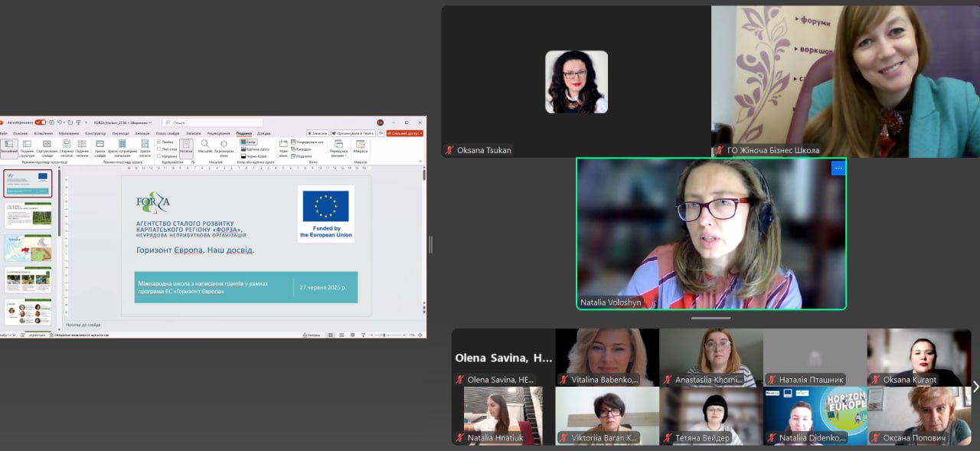
Task: Open the Draw (Малювання) ribbon tab
Action: [69, 133]
